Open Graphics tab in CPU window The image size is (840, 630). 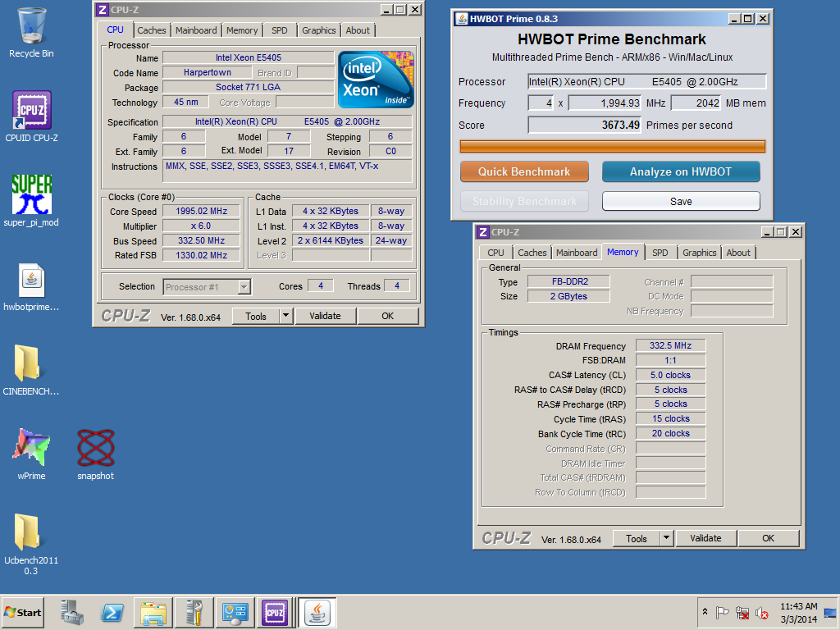pos(319,30)
